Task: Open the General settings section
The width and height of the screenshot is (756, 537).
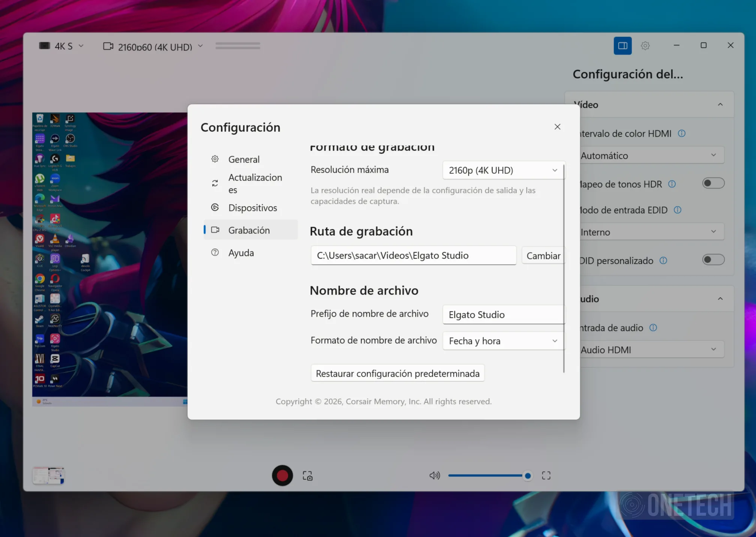Action: (x=251, y=159)
